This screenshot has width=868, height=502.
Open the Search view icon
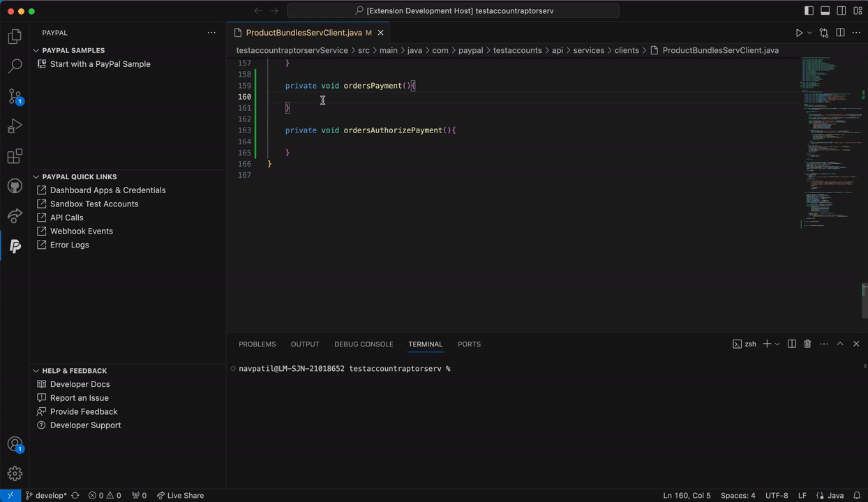tap(15, 67)
